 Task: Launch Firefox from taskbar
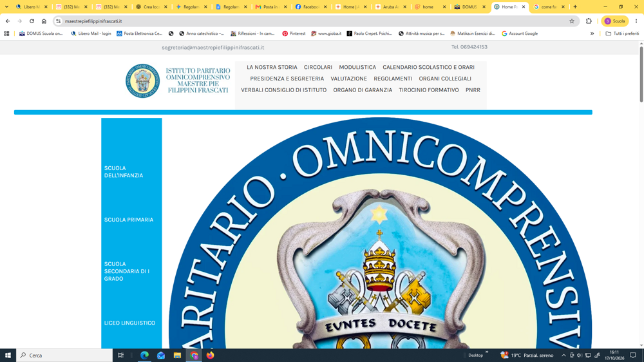pyautogui.click(x=211, y=355)
